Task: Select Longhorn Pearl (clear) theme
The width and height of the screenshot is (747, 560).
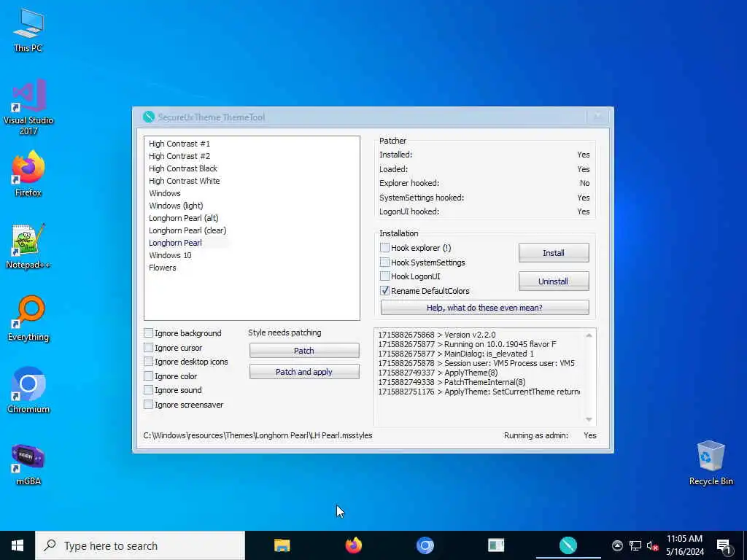Action: [187, 230]
